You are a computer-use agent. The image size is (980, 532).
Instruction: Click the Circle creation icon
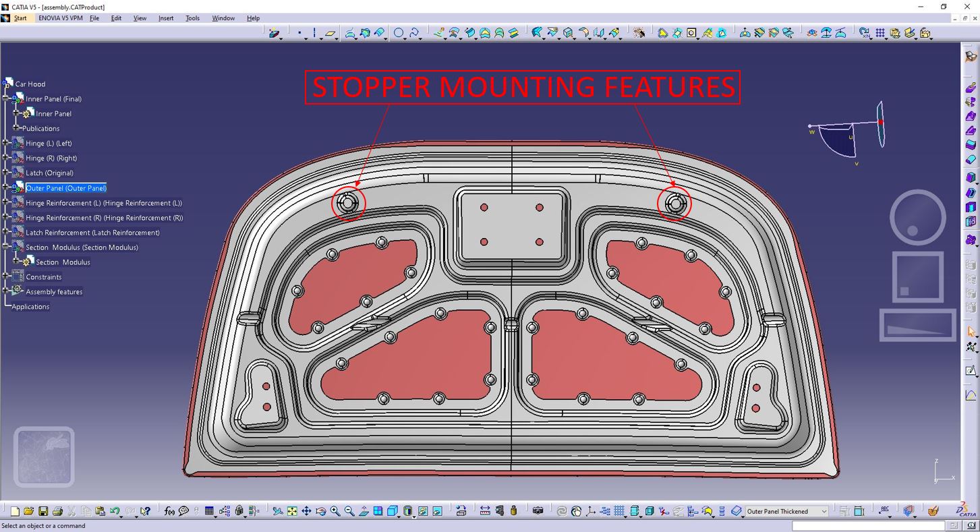pyautogui.click(x=399, y=32)
